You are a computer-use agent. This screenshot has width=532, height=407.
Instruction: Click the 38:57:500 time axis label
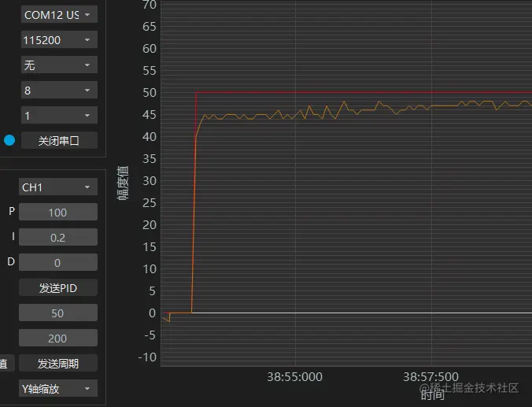point(430,377)
